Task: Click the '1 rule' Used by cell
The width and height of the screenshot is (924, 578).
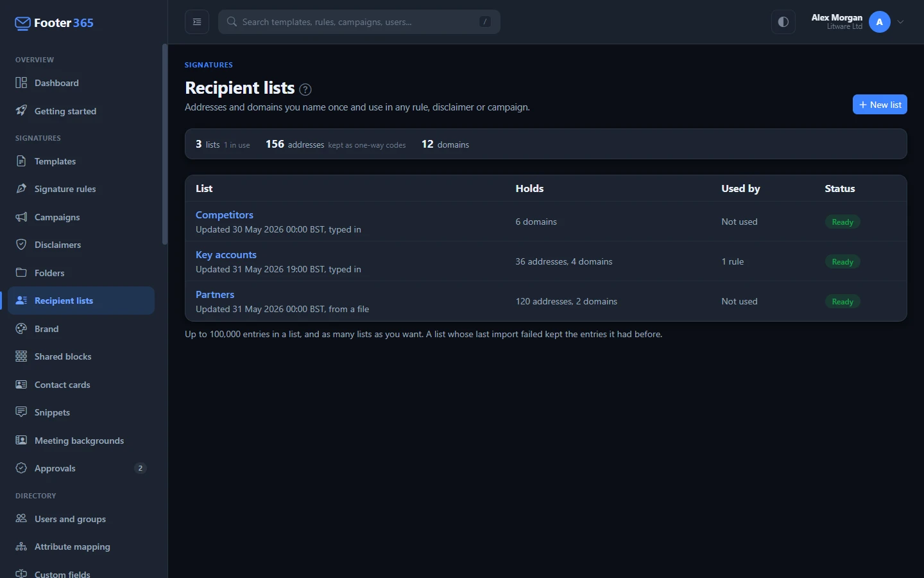Action: tap(733, 261)
